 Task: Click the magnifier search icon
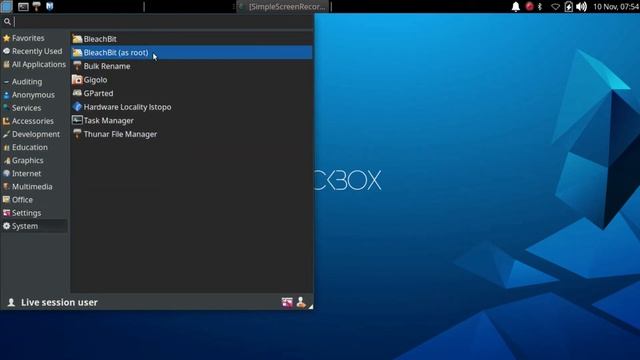click(x=7, y=22)
